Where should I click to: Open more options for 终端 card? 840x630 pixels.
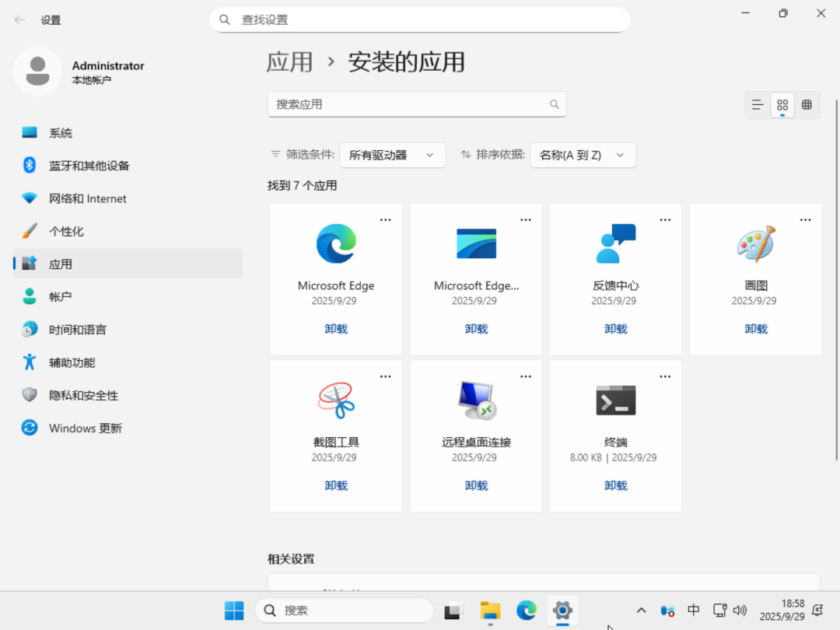pyautogui.click(x=665, y=376)
